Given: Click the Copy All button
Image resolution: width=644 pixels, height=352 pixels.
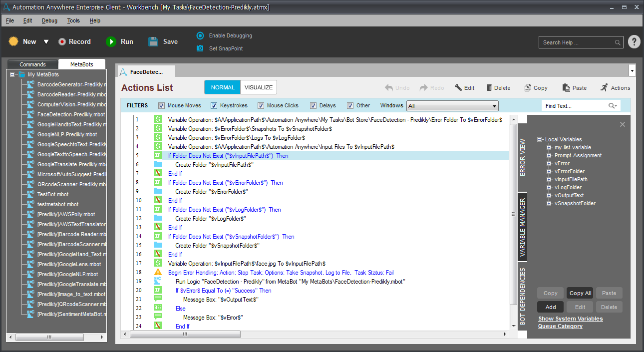Looking at the screenshot, I should pyautogui.click(x=580, y=293).
